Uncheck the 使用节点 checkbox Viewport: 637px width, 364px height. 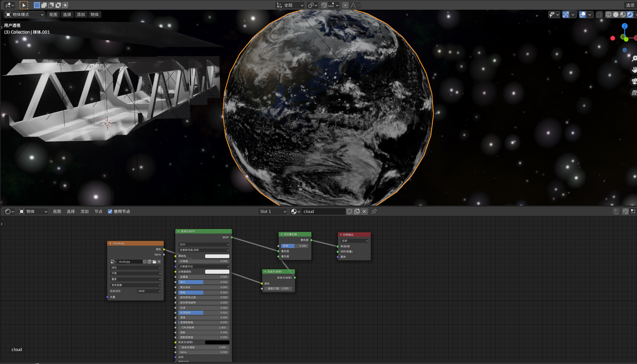[x=110, y=211]
